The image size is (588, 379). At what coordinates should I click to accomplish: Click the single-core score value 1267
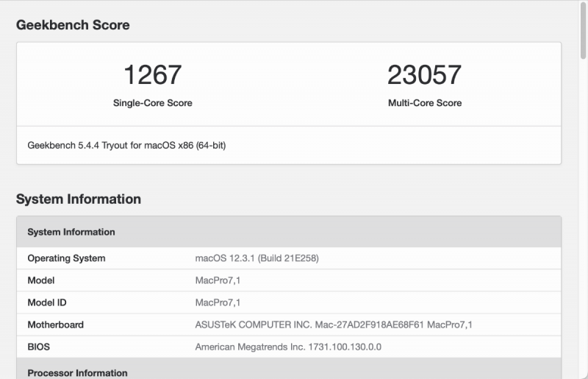click(x=153, y=75)
